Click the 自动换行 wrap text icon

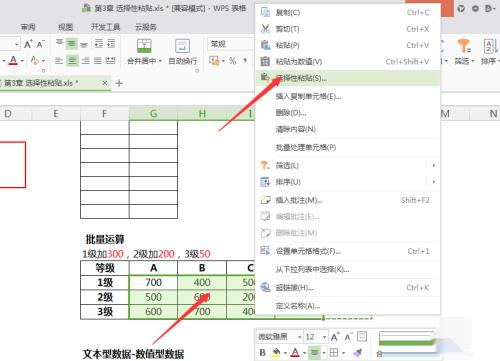(x=182, y=46)
